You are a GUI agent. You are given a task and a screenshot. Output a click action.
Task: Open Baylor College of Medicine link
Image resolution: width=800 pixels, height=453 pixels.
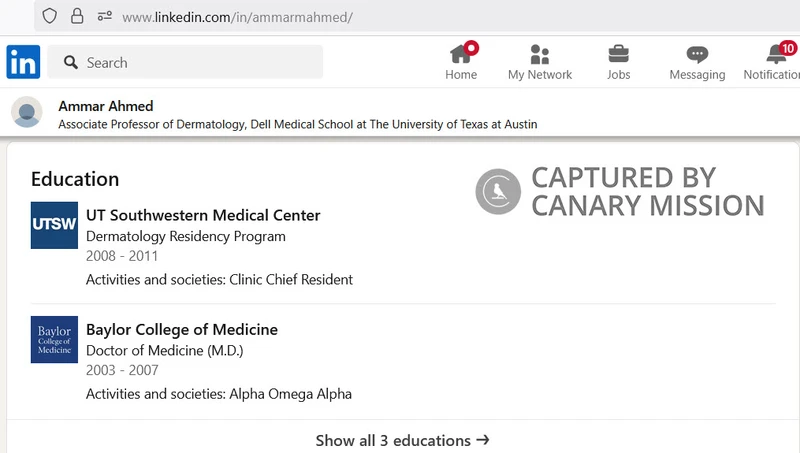pos(182,329)
